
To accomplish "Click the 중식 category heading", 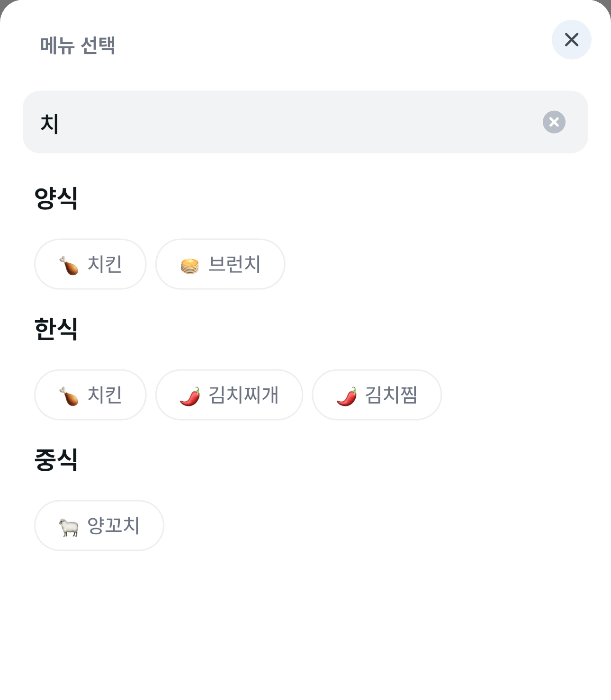I will pyautogui.click(x=56, y=459).
